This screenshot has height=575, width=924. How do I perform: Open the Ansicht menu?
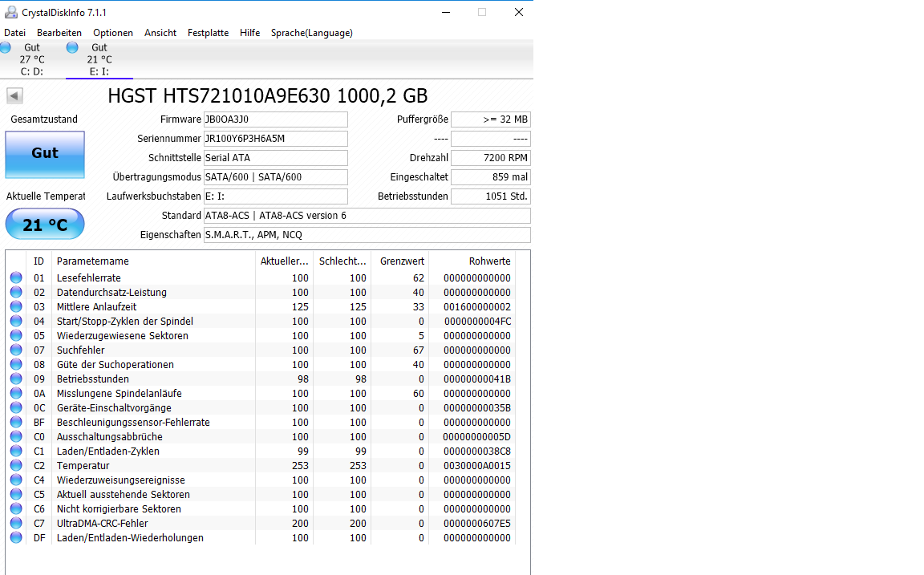[160, 33]
